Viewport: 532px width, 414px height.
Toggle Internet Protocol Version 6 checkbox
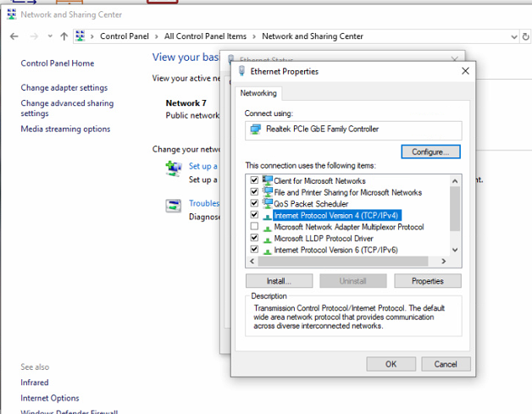click(254, 249)
